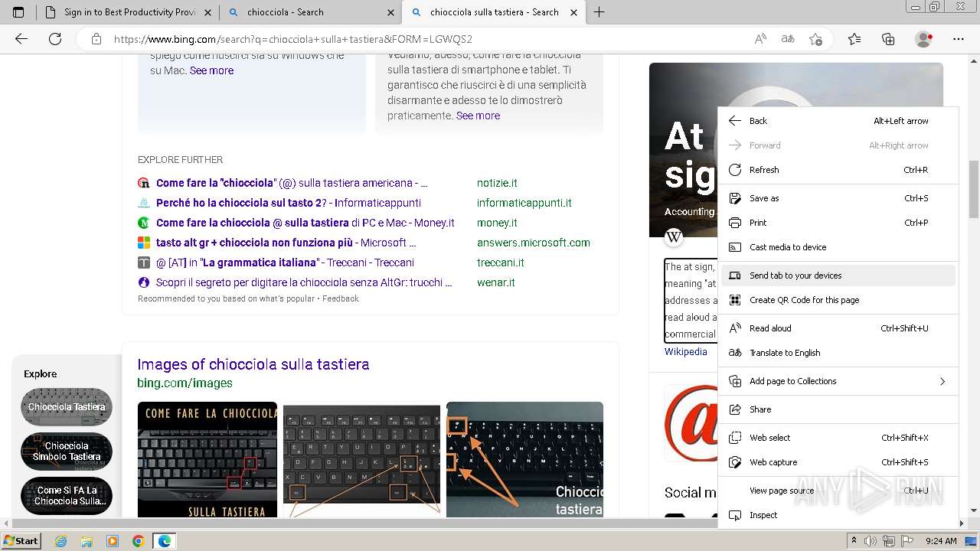Click the Wikipedia W logo icon
The width and height of the screenshot is (980, 551).
674,237
